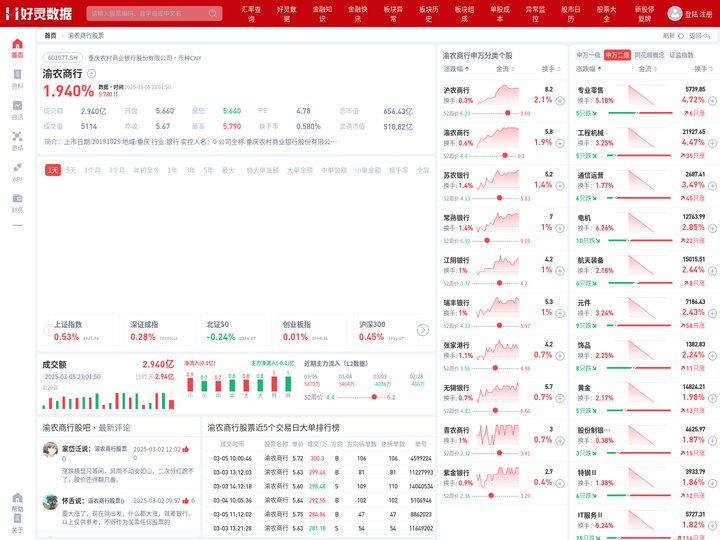Open 股市日历 in top navigation
Screen dimensions: 720x540
(571, 13)
